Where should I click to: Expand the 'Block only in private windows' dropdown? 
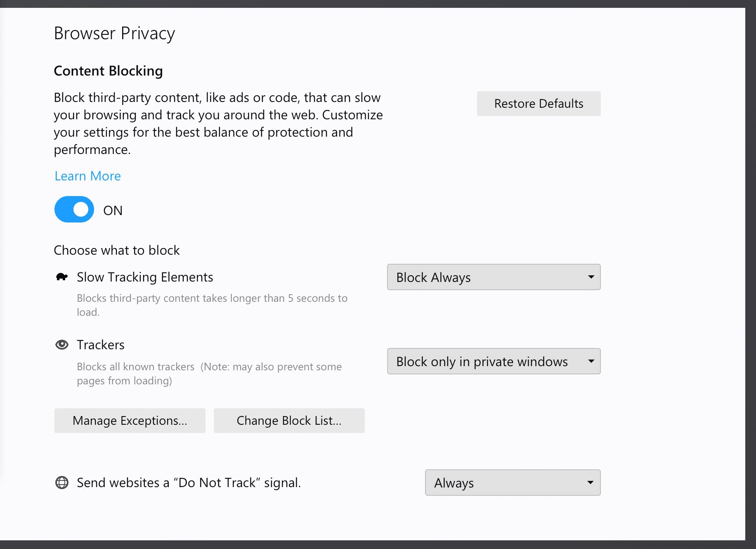pos(494,362)
